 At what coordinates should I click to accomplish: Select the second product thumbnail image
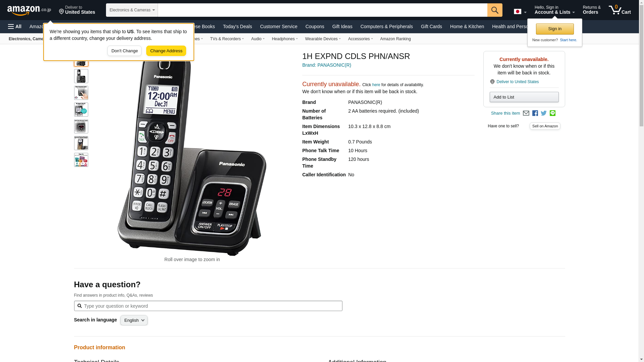click(x=81, y=76)
